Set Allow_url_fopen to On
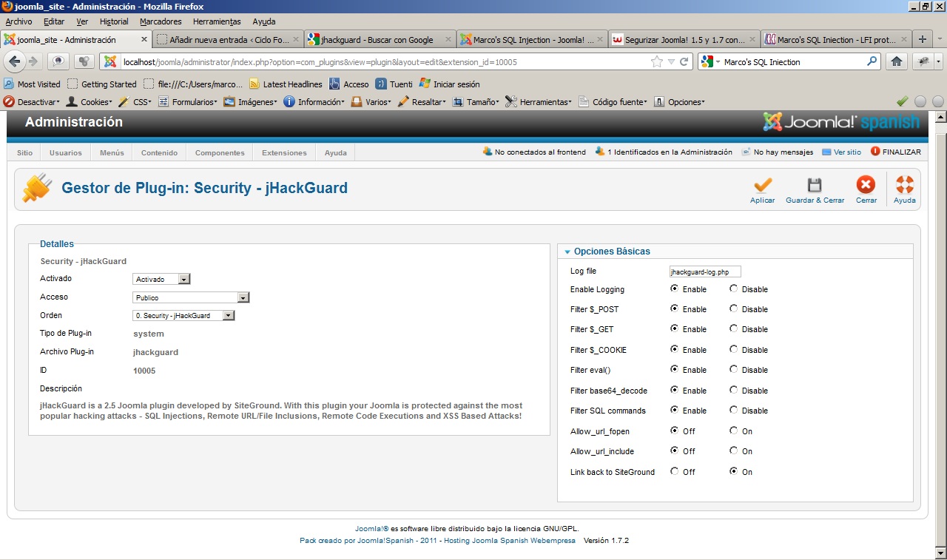Viewport: 947px width, 560px height. tap(733, 431)
